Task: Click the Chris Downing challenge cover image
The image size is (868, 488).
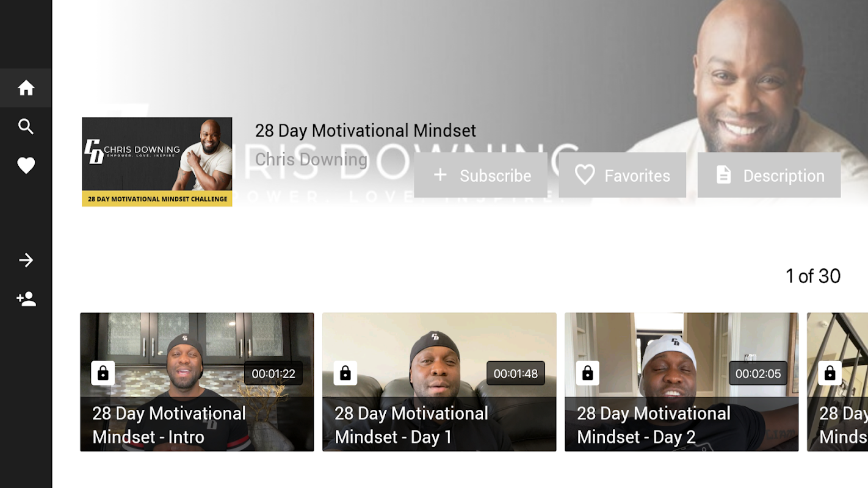Action: (157, 162)
